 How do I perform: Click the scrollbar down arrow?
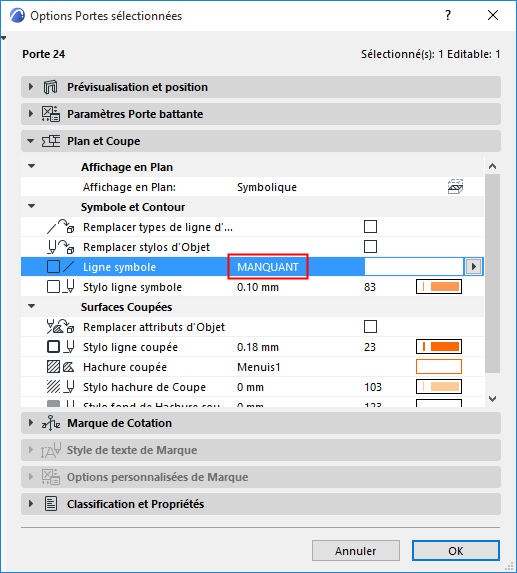(493, 399)
